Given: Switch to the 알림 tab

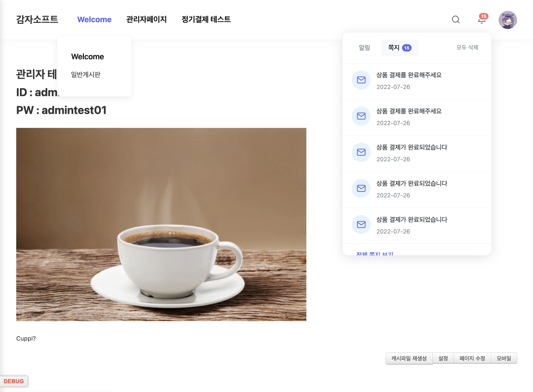Looking at the screenshot, I should click(x=364, y=48).
